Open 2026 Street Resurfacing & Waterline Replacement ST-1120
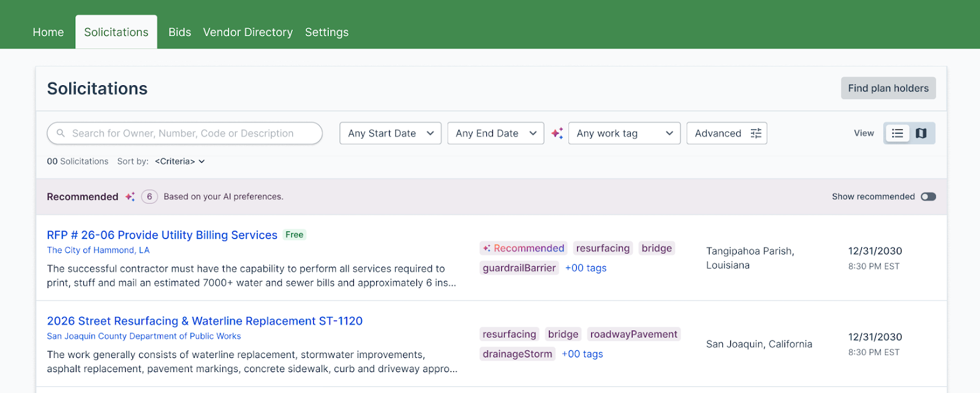Screen dimensions: 980x393 [205, 321]
